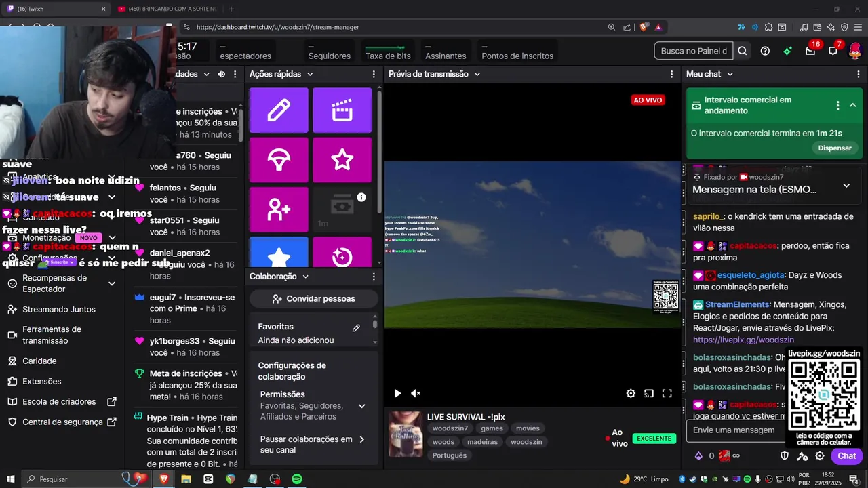
Task: Enter fullscreen in stream preview
Action: (667, 393)
